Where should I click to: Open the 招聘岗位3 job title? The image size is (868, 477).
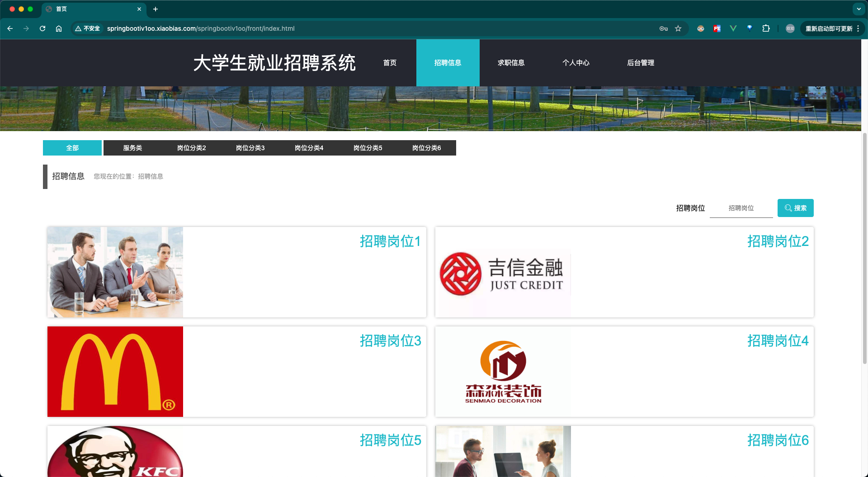(x=390, y=341)
